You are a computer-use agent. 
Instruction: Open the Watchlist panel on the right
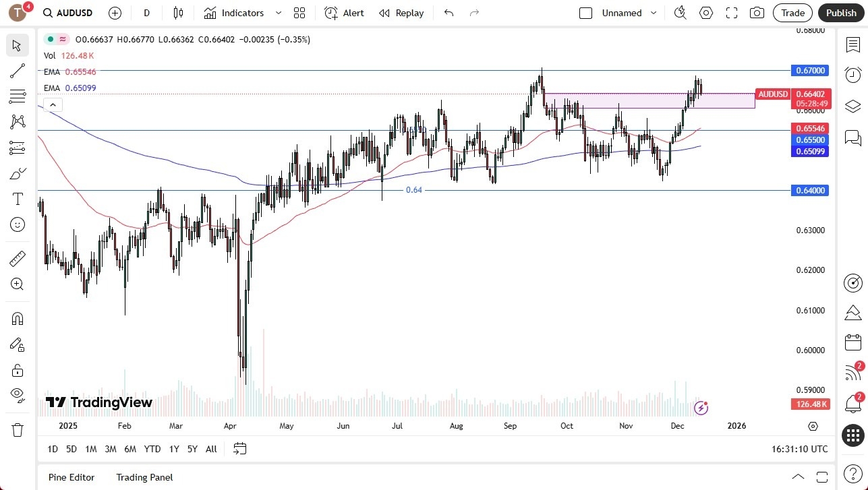pyautogui.click(x=852, y=43)
